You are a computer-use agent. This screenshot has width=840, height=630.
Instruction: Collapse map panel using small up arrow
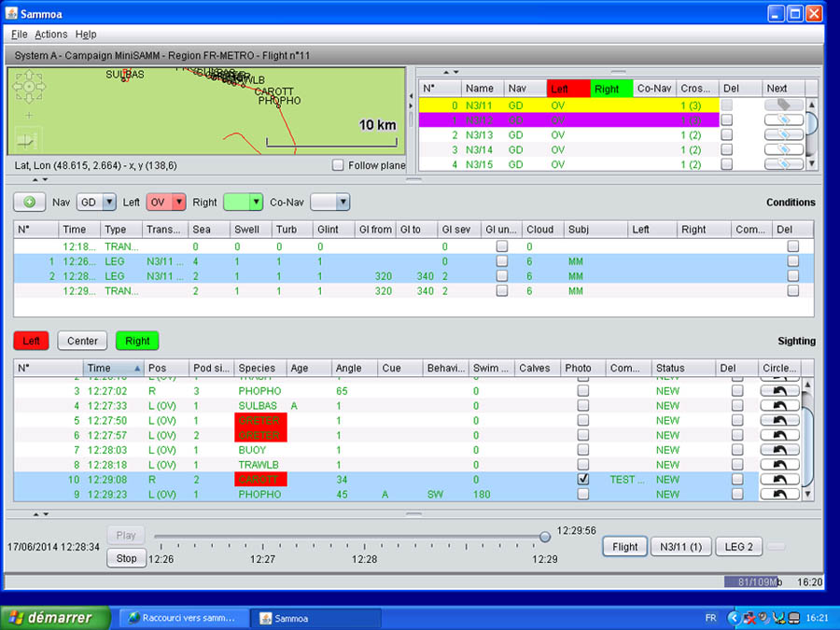(x=35, y=179)
